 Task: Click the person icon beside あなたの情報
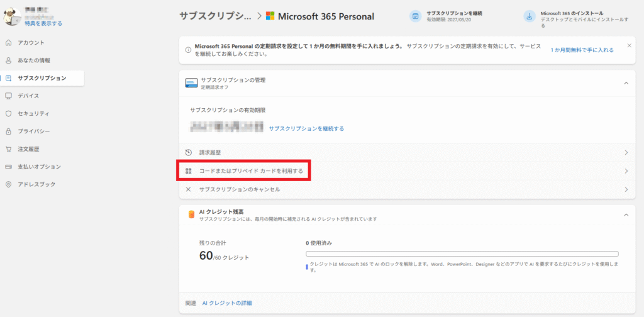point(9,60)
